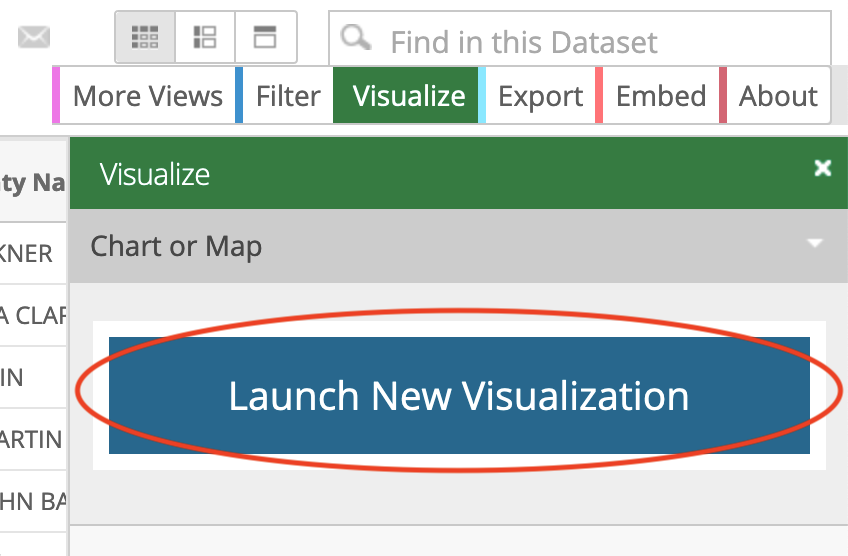The height and width of the screenshot is (556, 848).
Task: Click the search magnifier icon
Action: point(355,38)
